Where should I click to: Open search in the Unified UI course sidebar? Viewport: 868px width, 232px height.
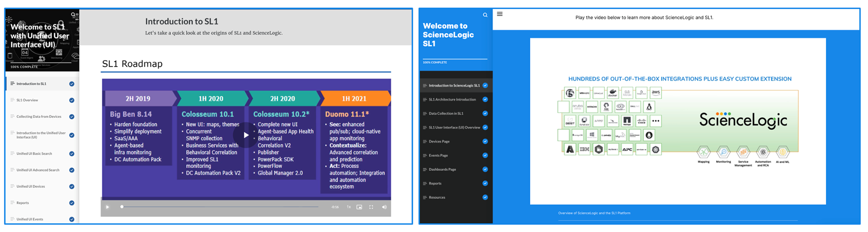(x=73, y=14)
